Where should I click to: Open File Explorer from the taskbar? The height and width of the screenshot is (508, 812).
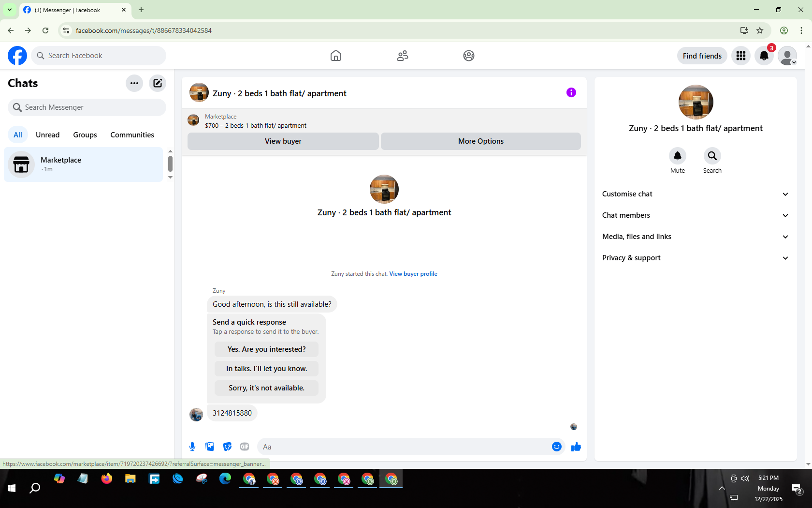click(130, 479)
